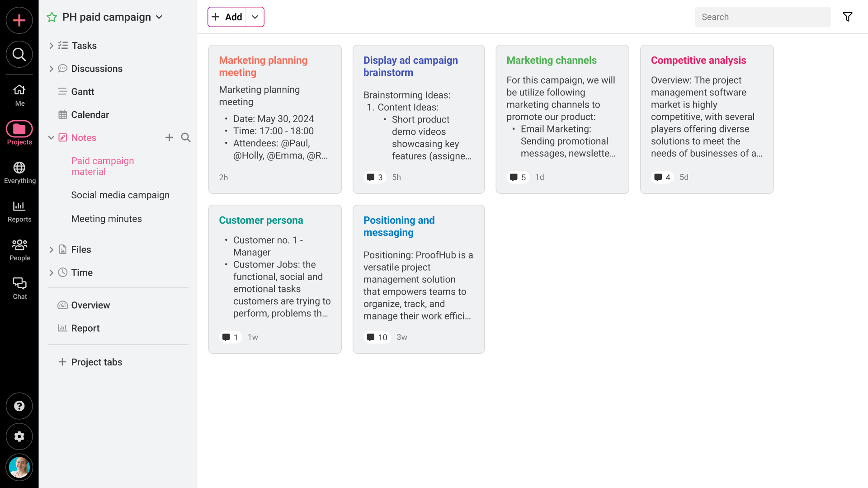The image size is (868, 488).
Task: Add a new notebook with plus icon
Action: pos(169,137)
